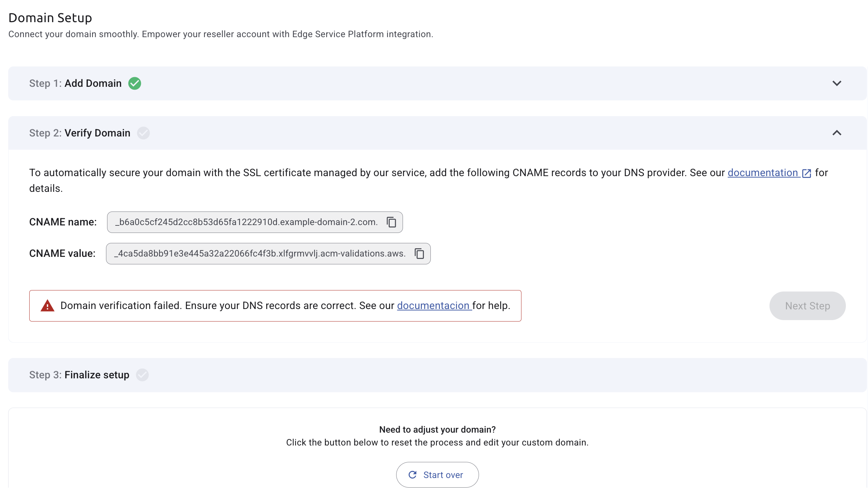Viewport: 868px width, 493px height.
Task: Click 'Connect your domain smoothly' subtitle text
Action: point(221,34)
